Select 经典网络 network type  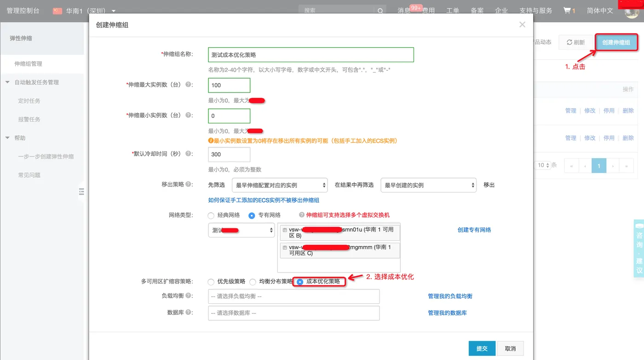click(211, 215)
